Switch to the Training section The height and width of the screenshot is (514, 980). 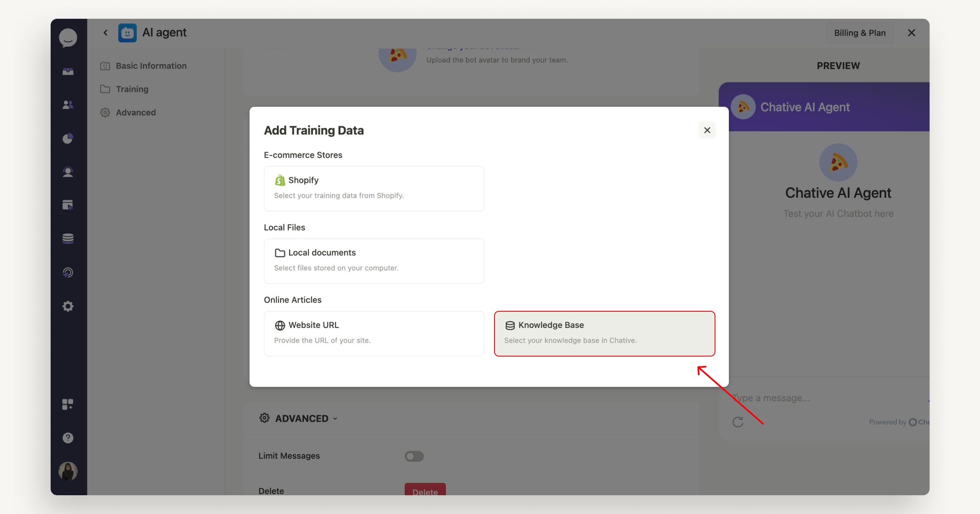[x=132, y=89]
